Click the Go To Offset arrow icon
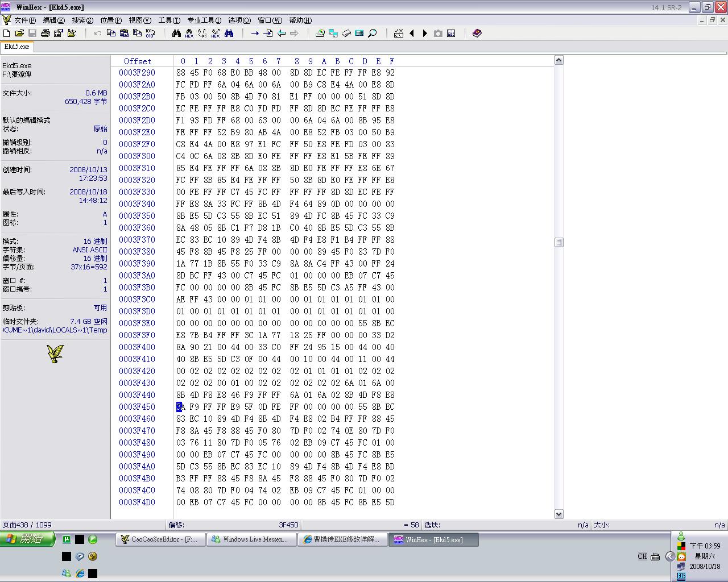Screen dimensions: 728x582 (x=255, y=34)
